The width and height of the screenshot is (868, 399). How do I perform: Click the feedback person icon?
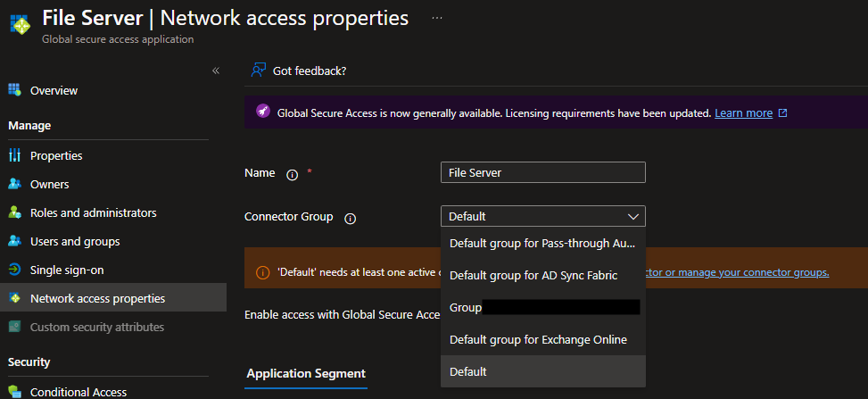259,71
